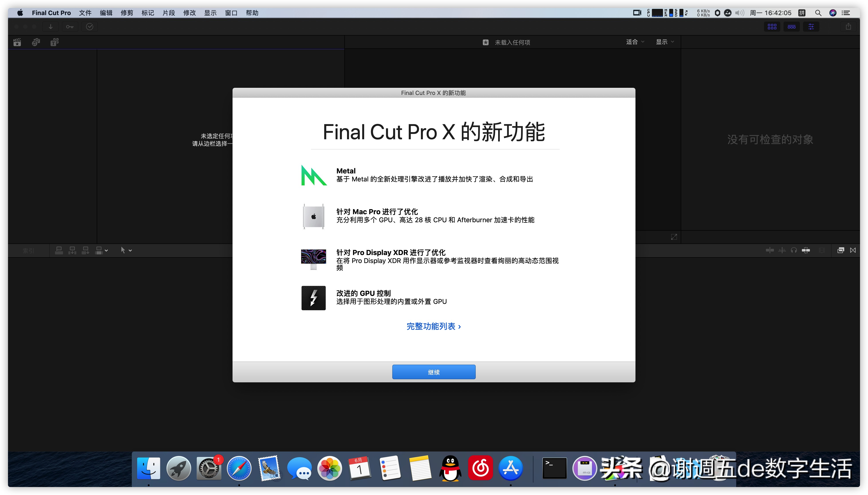
Task: Check Background Tasks status
Action: click(89, 27)
